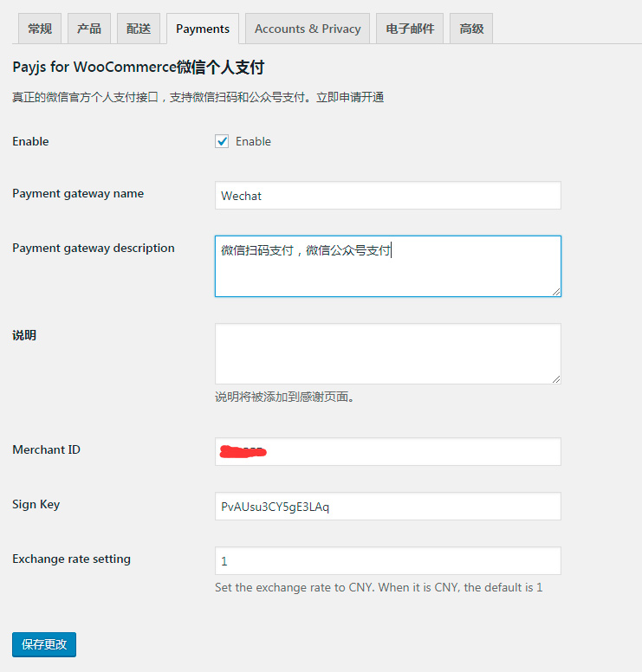Click the bold 说明 field label
This screenshot has height=672, width=642.
24,335
